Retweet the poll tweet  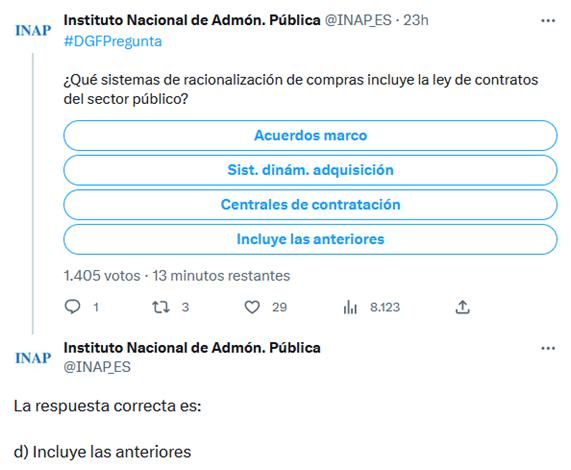pyautogui.click(x=161, y=307)
